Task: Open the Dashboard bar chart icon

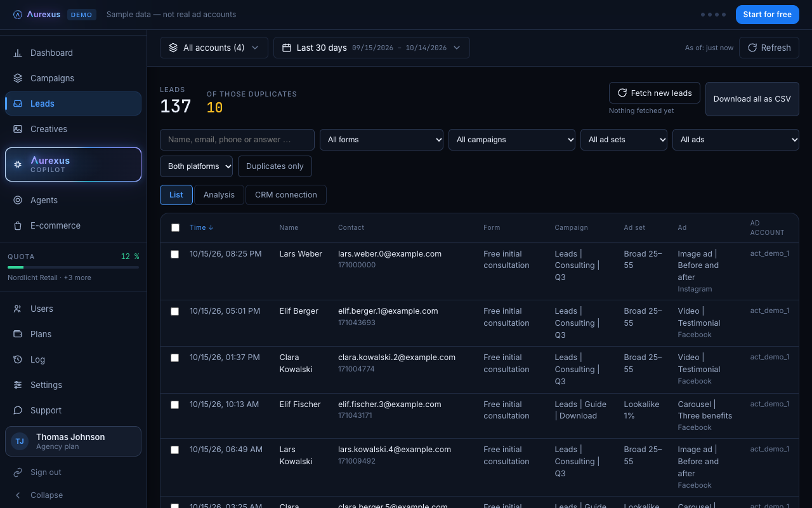Action: pos(18,53)
